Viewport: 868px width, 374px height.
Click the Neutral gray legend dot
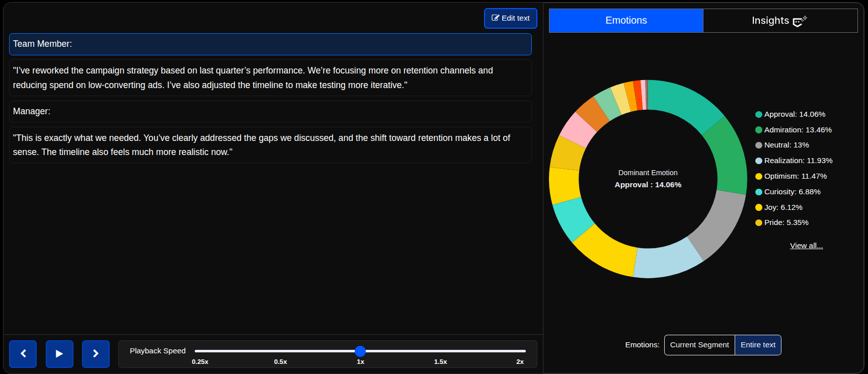click(x=758, y=145)
